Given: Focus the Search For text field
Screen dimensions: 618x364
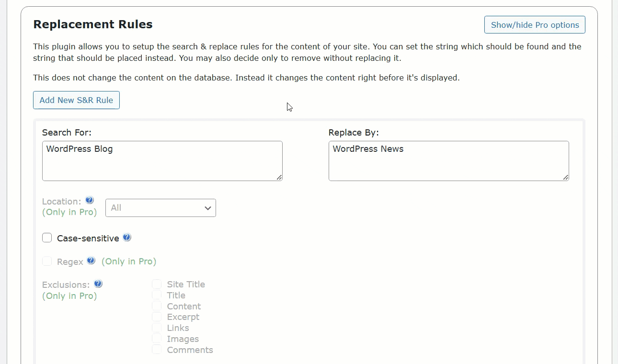Looking at the screenshot, I should [x=162, y=161].
